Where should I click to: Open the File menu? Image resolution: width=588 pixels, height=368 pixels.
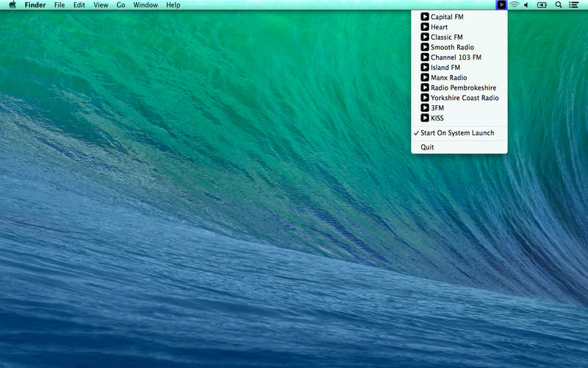click(60, 5)
